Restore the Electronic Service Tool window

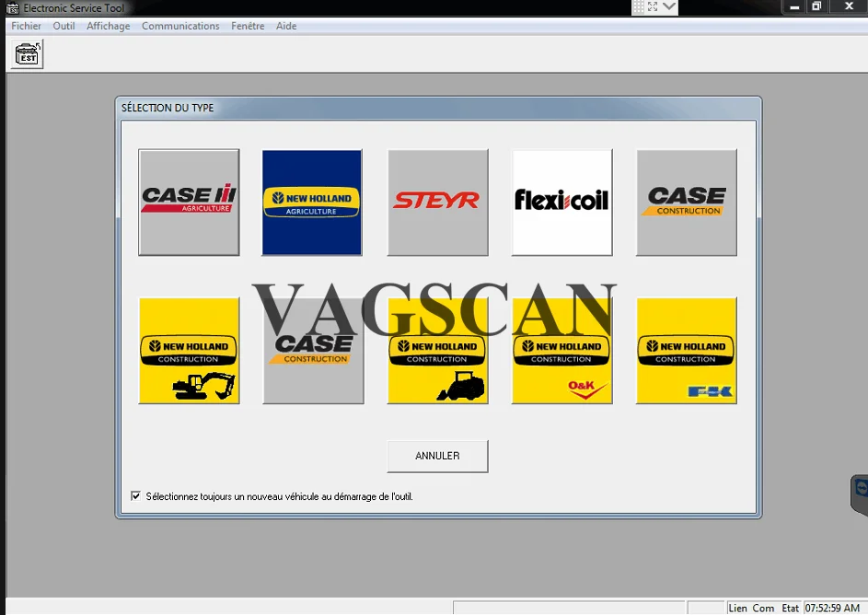(x=816, y=6)
